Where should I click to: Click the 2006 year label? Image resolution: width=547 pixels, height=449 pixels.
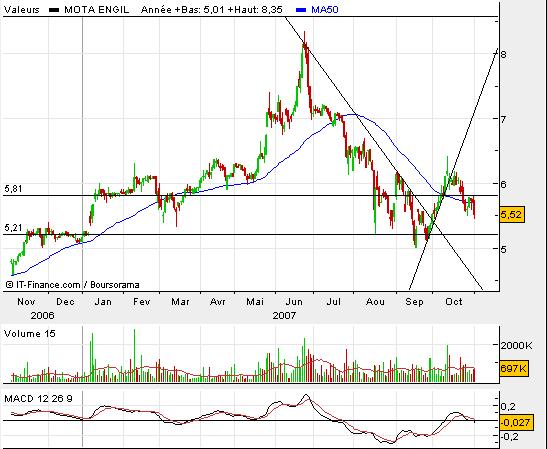click(x=43, y=315)
